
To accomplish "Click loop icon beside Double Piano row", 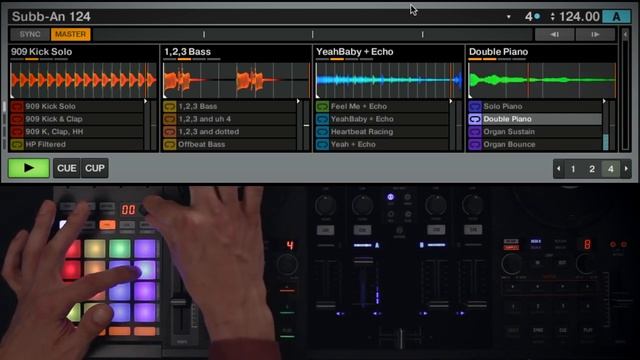I will 475,119.
